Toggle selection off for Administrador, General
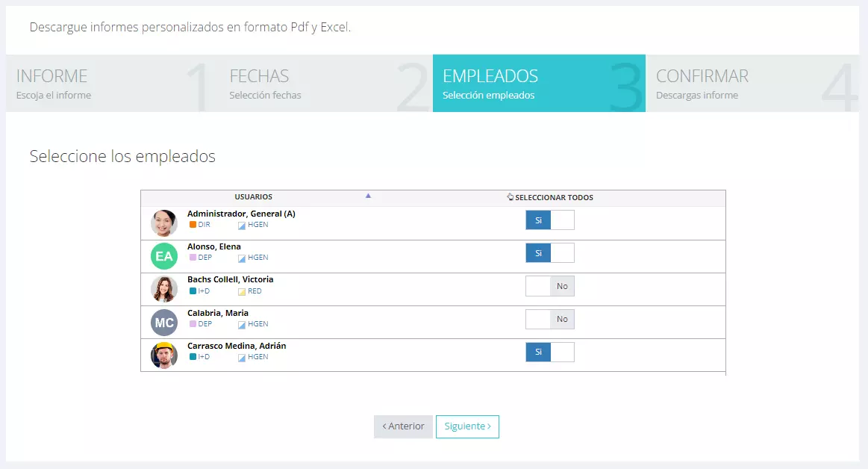The width and height of the screenshot is (868, 469). point(550,220)
